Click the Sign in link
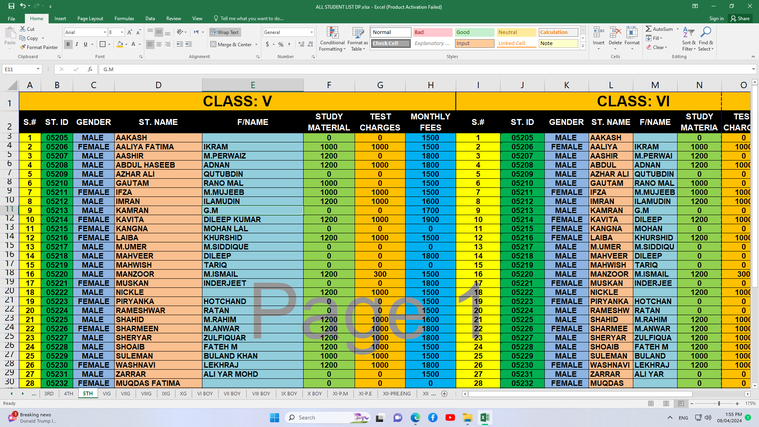Image resolution: width=759 pixels, height=427 pixels. 716,18
